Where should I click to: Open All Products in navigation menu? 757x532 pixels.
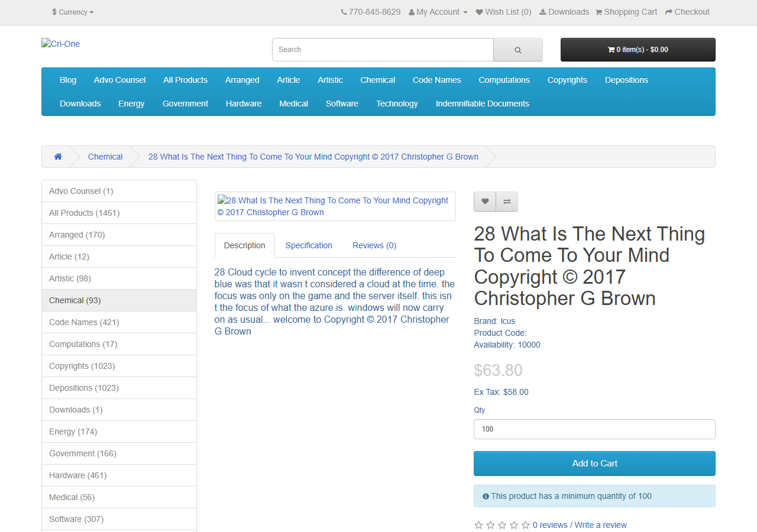(x=186, y=80)
